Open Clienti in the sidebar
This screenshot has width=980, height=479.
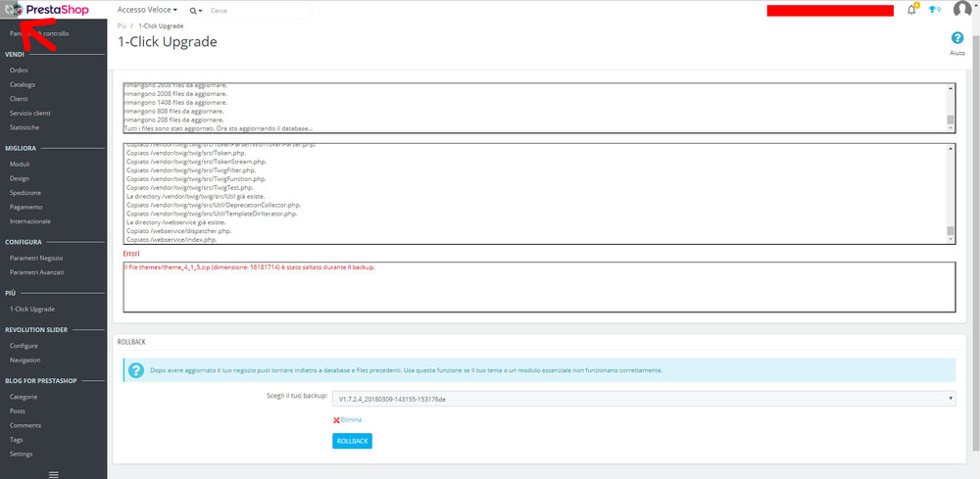point(19,99)
